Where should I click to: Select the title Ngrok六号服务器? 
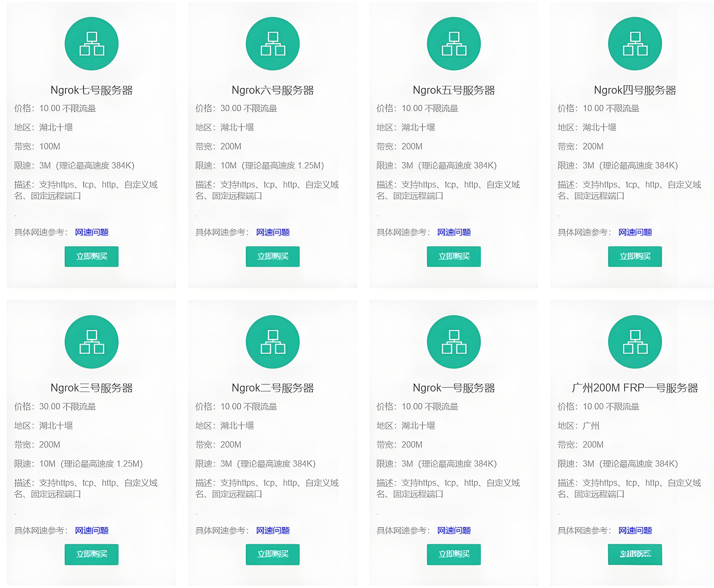(x=273, y=90)
